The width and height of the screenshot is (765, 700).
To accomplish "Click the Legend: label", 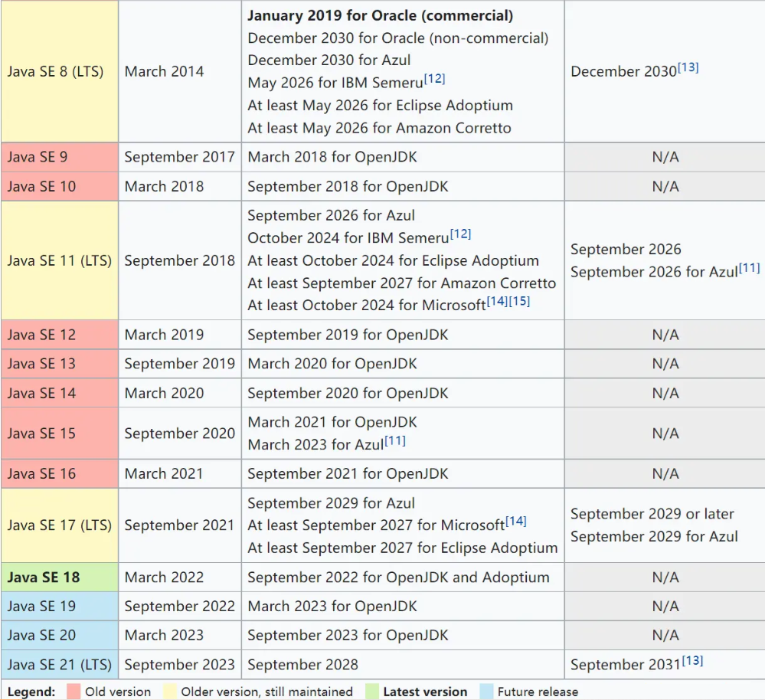I will coord(31,692).
